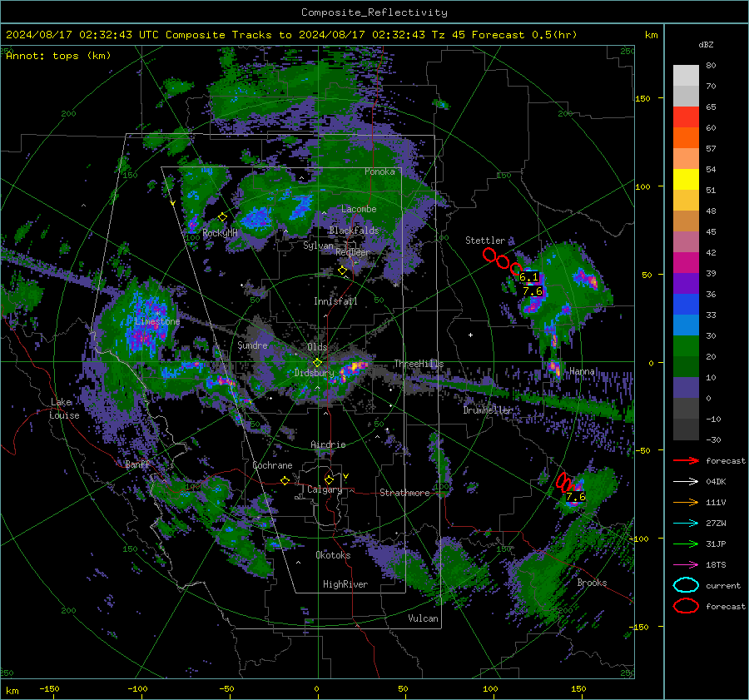The image size is (749, 700).
Task: Select the cyan 27ZW arrow legend entry
Action: coord(686,524)
